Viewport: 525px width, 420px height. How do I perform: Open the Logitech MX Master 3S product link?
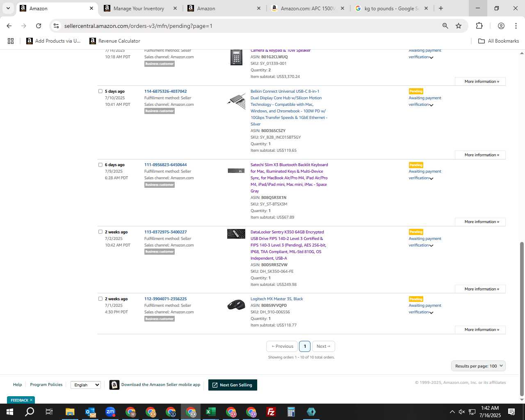tap(276, 299)
